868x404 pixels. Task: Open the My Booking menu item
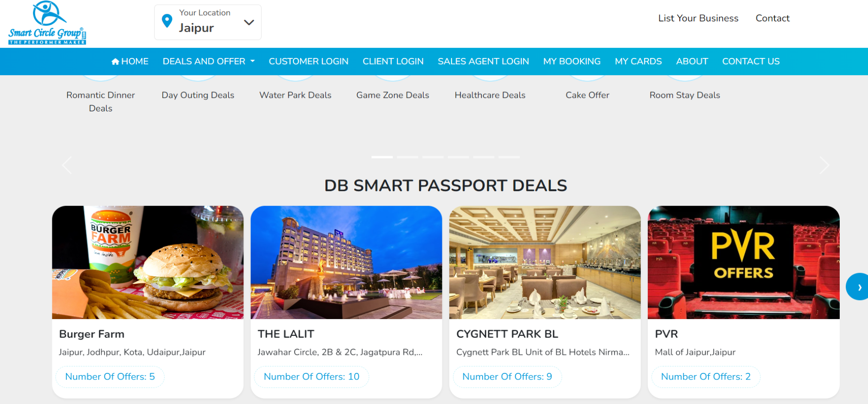[x=572, y=61]
